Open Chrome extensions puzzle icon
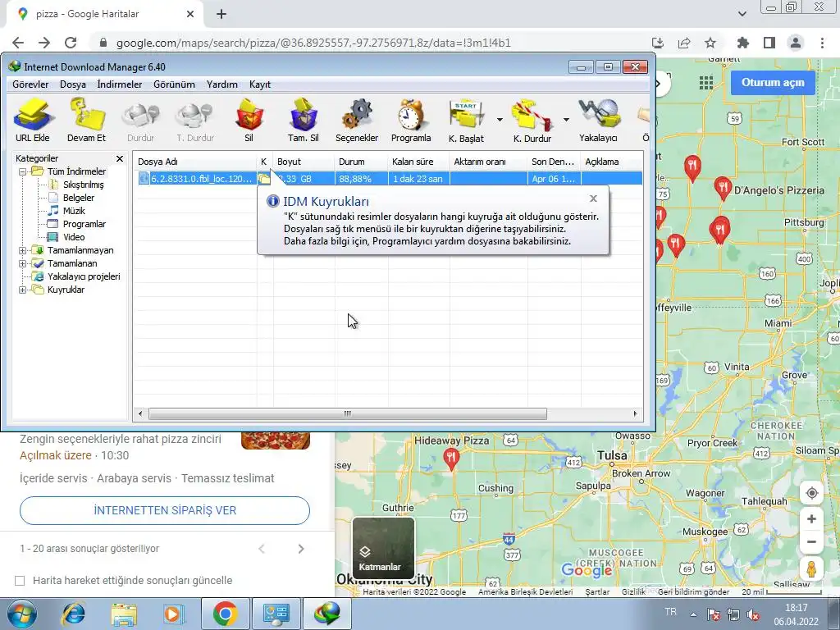Viewport: 840px width, 630px height. [743, 43]
